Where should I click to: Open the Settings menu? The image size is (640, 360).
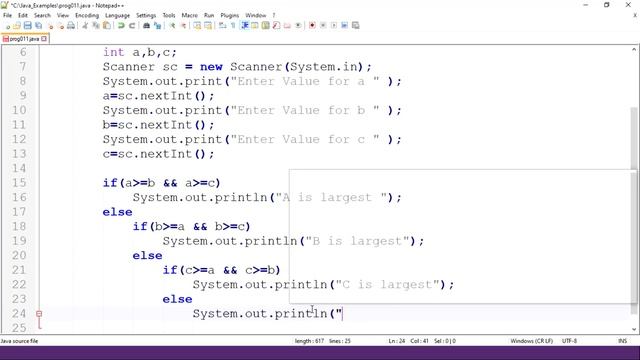coord(146,16)
